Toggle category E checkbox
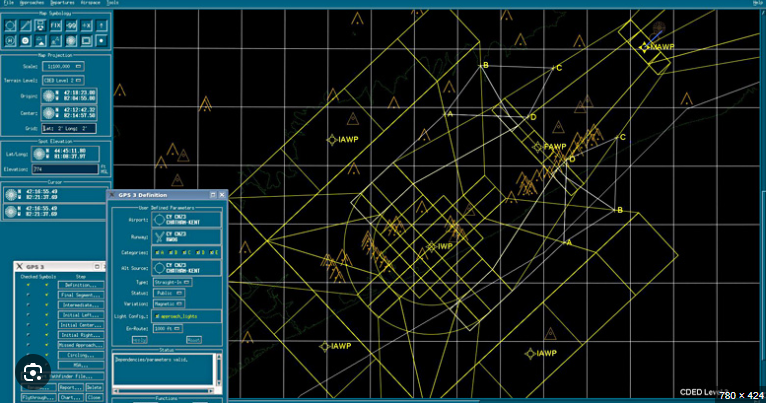The image size is (766, 403). coord(212,253)
